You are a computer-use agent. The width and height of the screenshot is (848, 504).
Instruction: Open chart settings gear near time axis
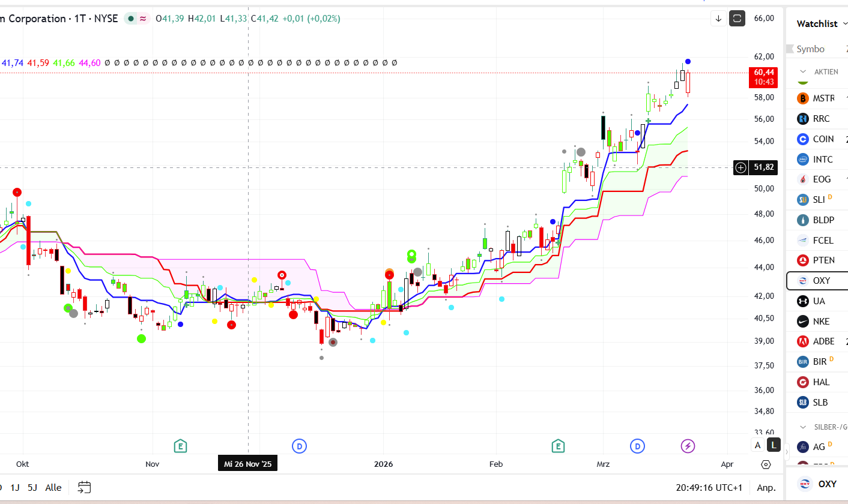coord(766,464)
